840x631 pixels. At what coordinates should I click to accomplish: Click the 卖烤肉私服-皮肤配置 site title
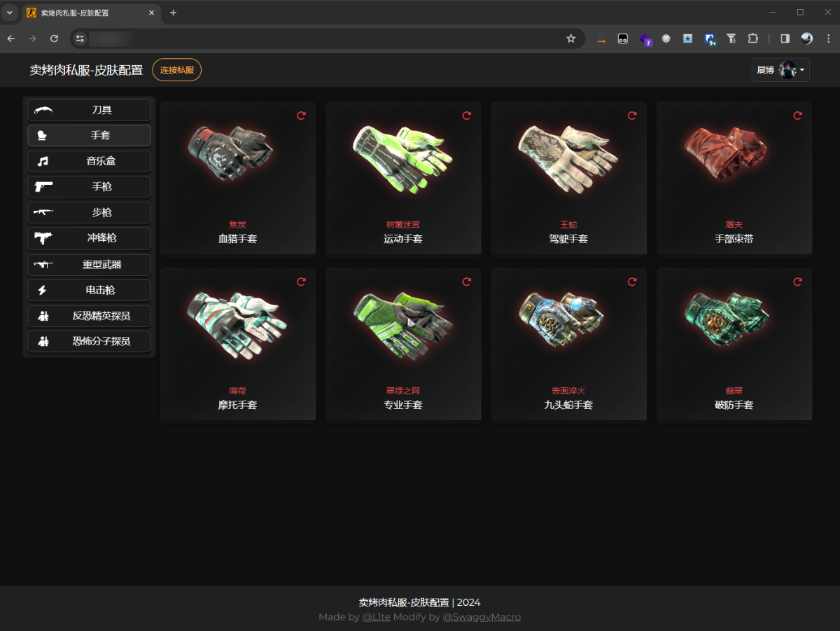[x=86, y=70]
